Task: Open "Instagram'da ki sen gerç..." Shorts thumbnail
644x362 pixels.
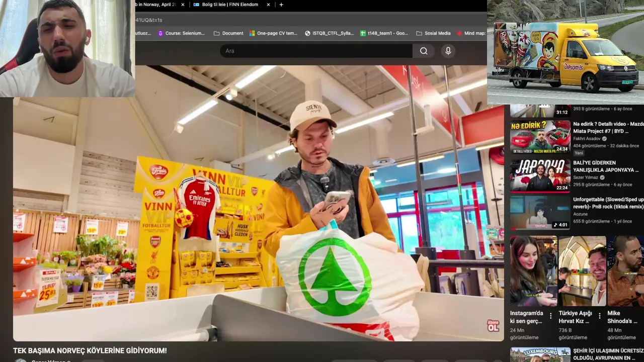Action: (533, 271)
